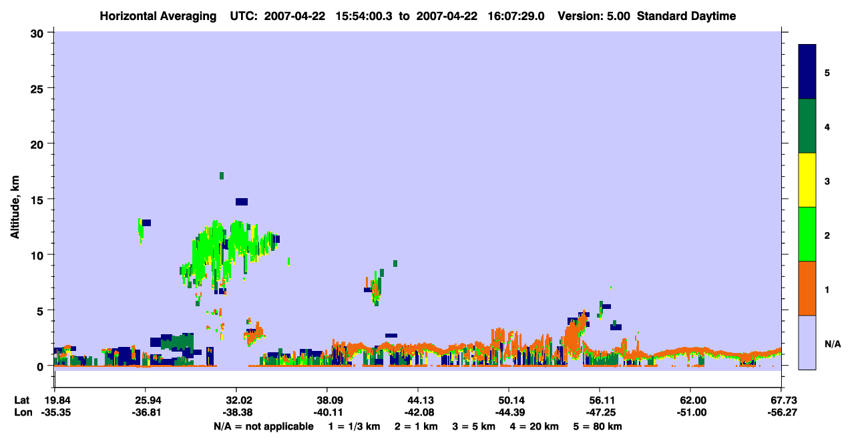Viewport: 868px width, 445px height.
Task: Click the bright green colorbar segment labeled 2
Action: (x=807, y=234)
